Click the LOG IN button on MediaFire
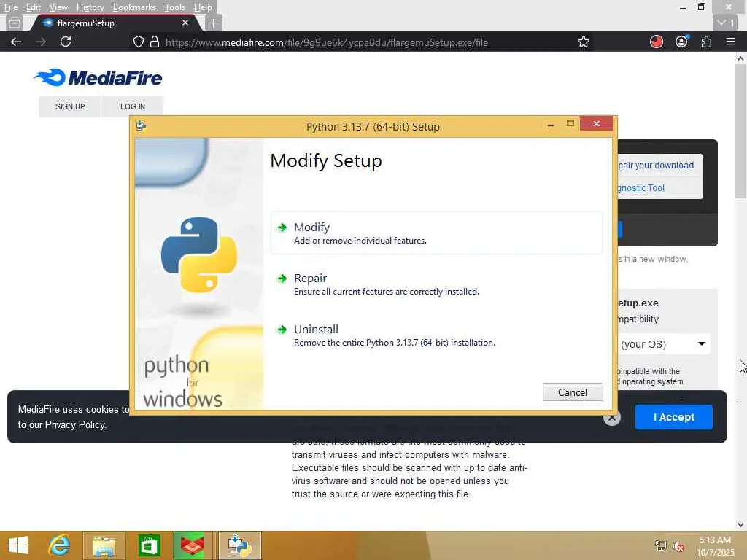747x560 pixels. 133,106
